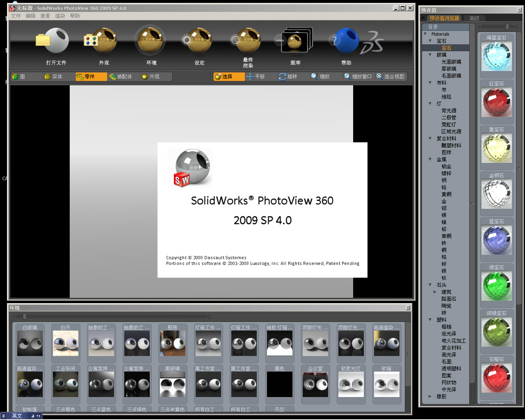Viewport: 525px width, 420px height.
Task: Adjust the 环境 panel thumbnail size slider
Action: 25,316
